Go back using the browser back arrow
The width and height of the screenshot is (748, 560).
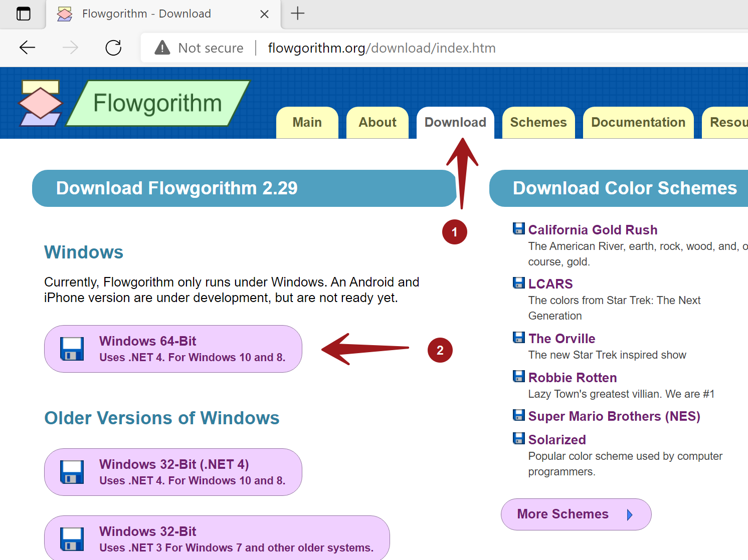(27, 48)
